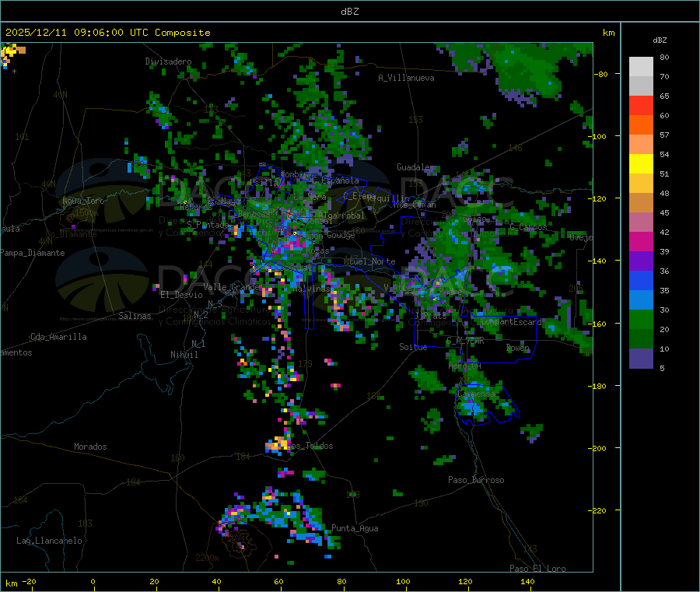
Task: Click the Goudge map label
Action: (x=341, y=235)
